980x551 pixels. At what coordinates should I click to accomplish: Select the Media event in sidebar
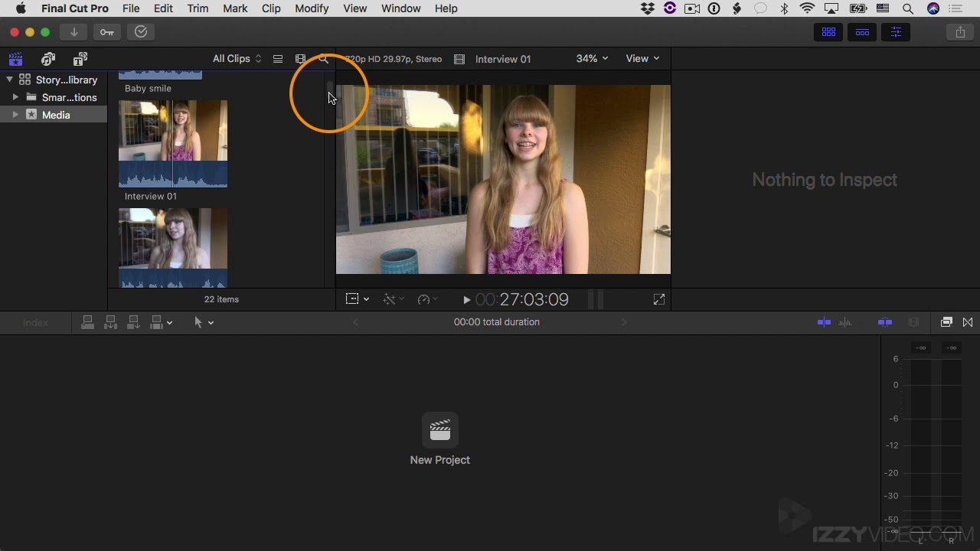tap(54, 115)
